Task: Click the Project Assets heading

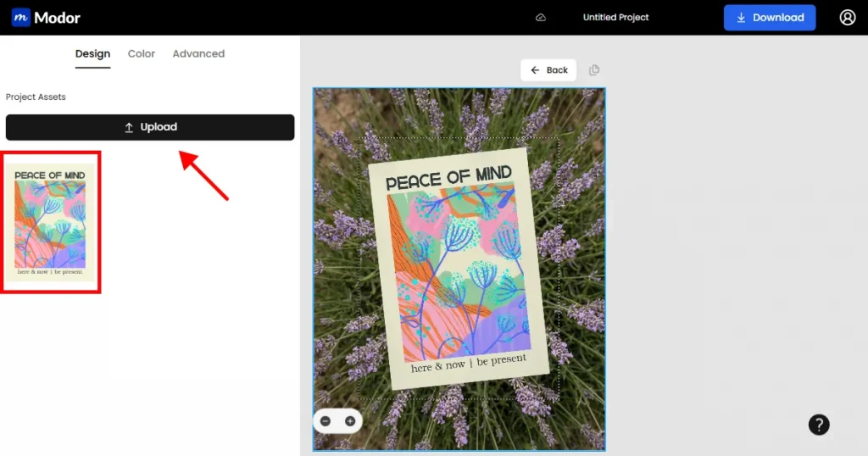Action: [x=36, y=97]
